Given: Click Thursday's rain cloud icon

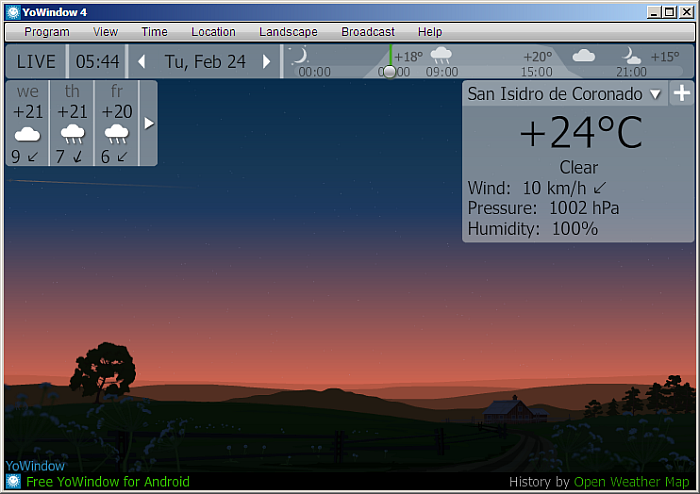Looking at the screenshot, I should click(x=72, y=134).
